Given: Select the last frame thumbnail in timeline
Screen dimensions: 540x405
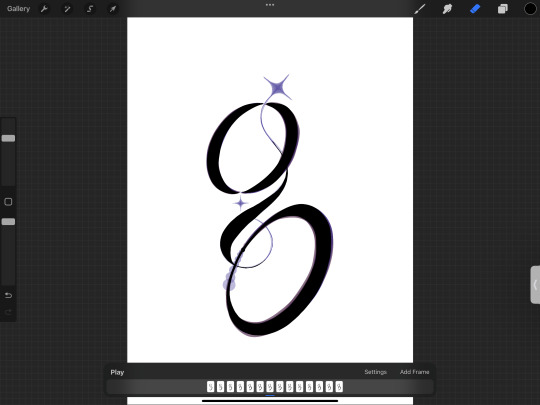Looking at the screenshot, I should [339, 387].
